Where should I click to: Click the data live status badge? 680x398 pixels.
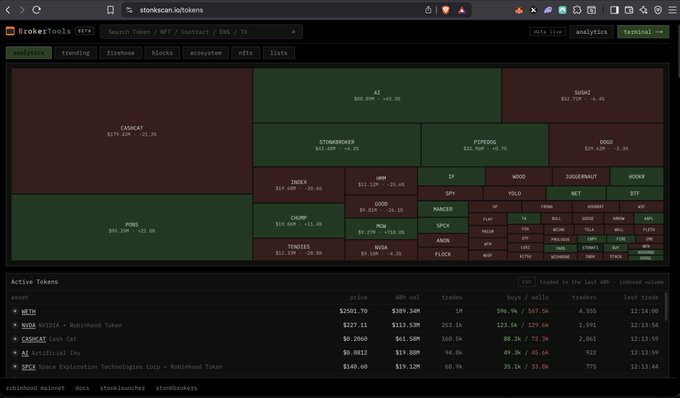548,32
